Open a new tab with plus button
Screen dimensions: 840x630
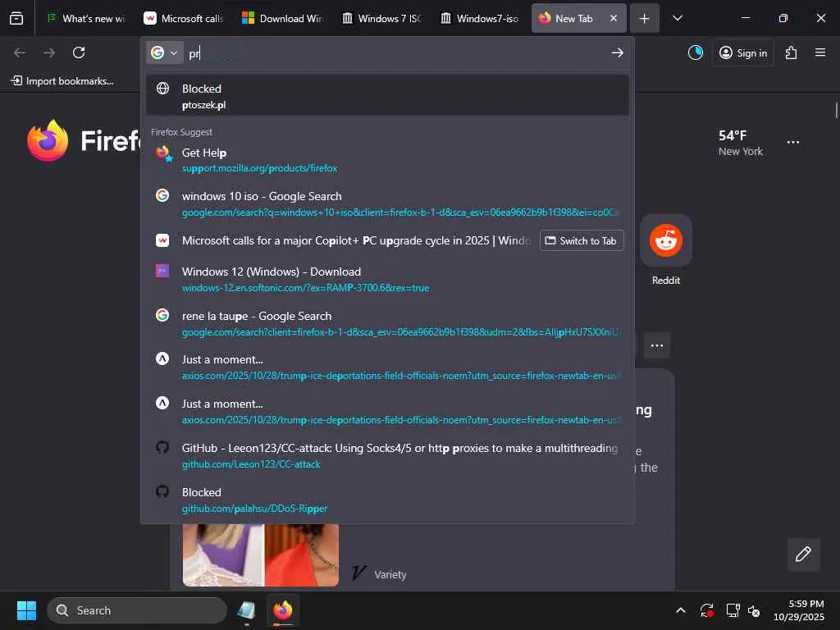[x=645, y=18]
